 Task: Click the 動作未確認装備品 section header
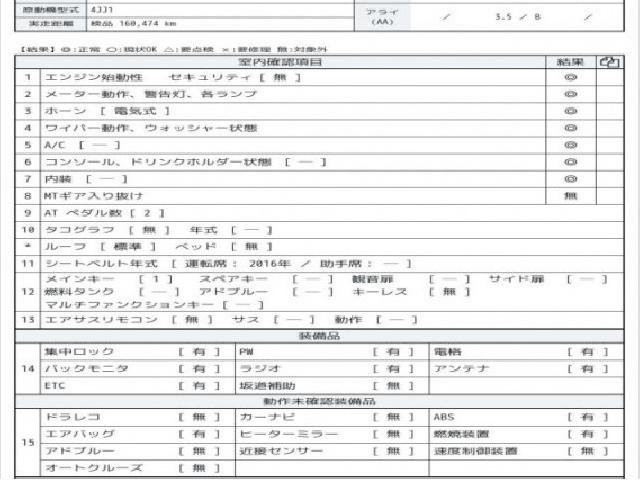point(319,401)
